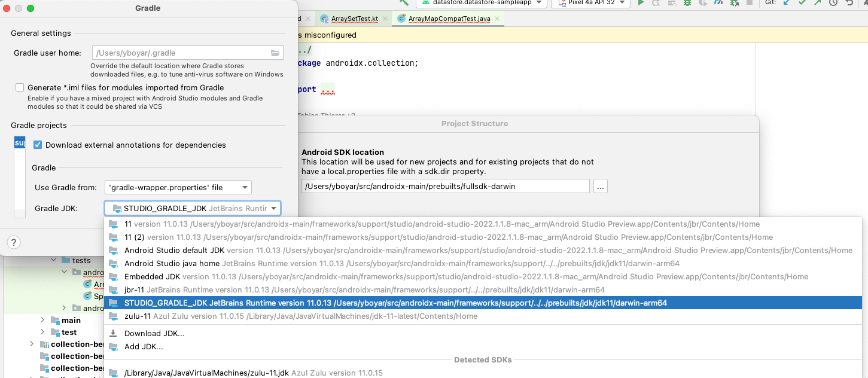Switch to ArraySetTest.kt tab
868x378 pixels.
pyautogui.click(x=354, y=19)
